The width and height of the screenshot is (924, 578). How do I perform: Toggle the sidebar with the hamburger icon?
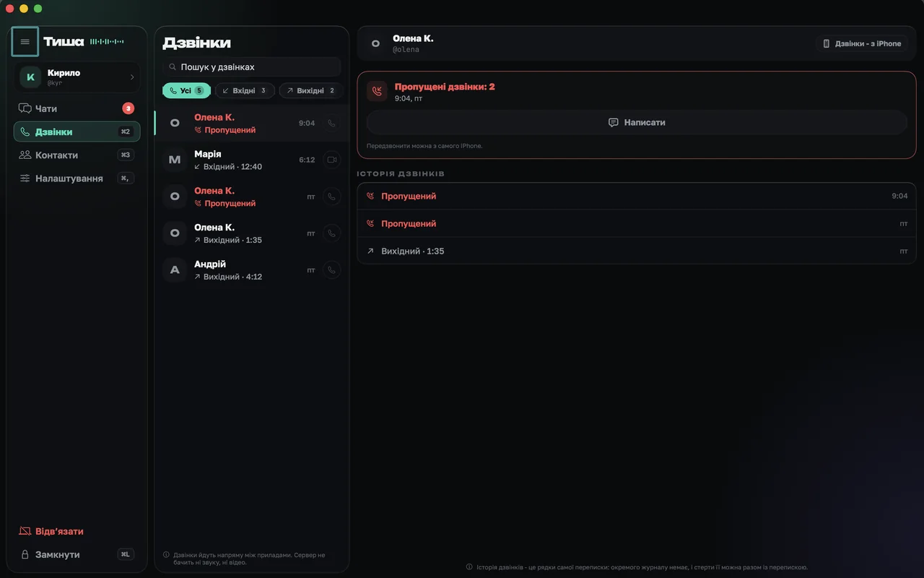[25, 42]
